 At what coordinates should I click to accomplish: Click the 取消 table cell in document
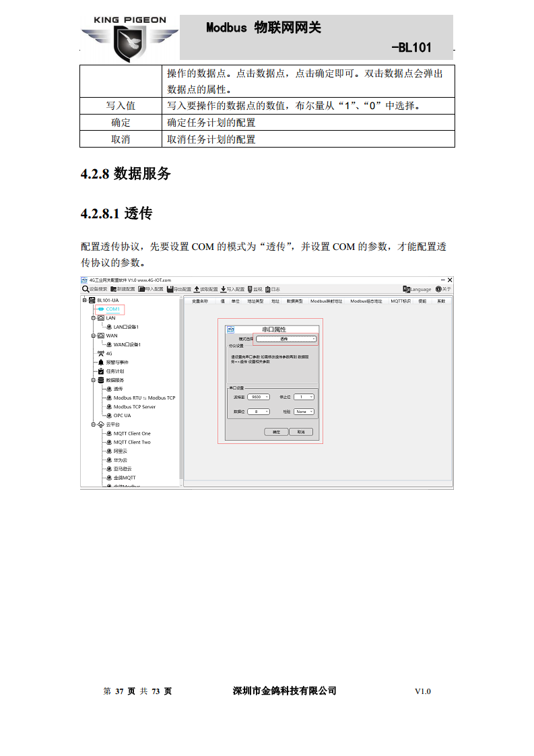coord(121,139)
